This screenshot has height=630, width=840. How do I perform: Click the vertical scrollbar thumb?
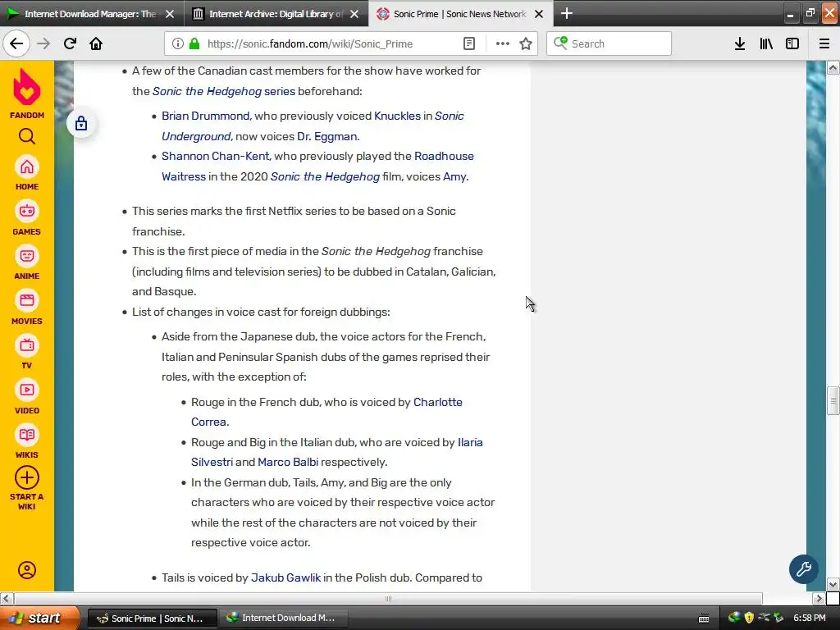click(x=833, y=400)
